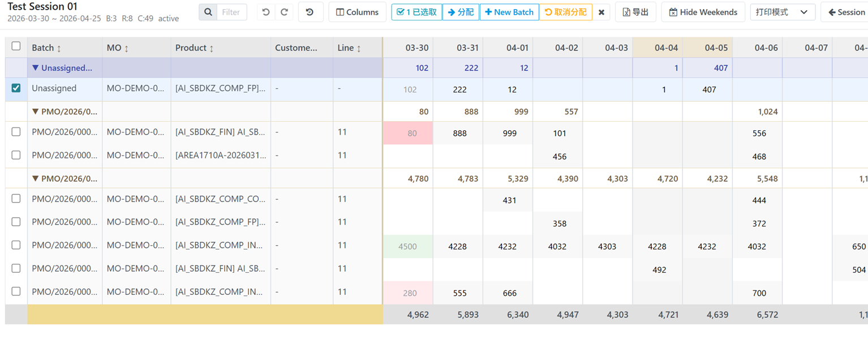Image resolution: width=868 pixels, height=356 pixels.
Task: Check the row checkbox with 492 value
Action: coord(16,268)
